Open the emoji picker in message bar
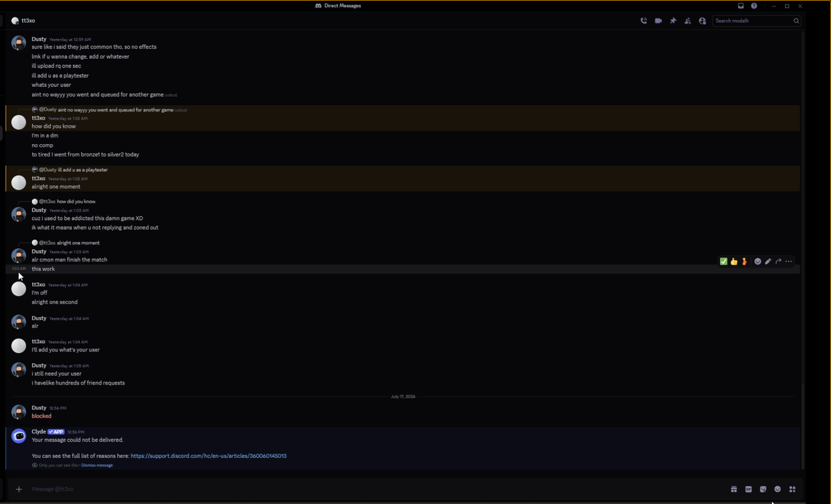 tap(778, 489)
